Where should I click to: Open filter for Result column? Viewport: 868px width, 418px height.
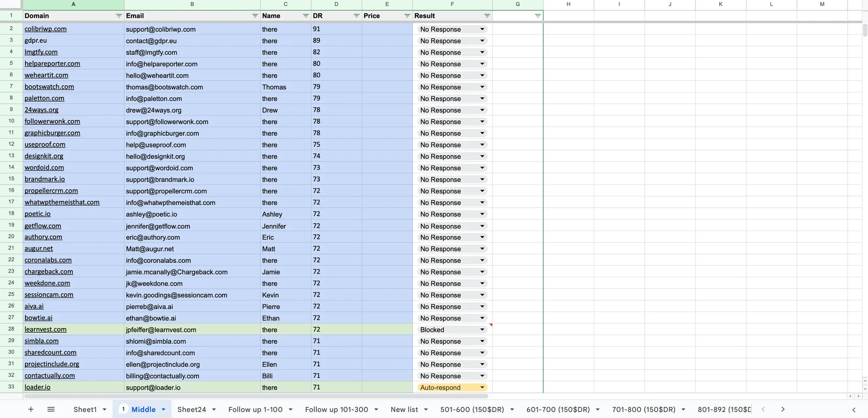tap(487, 16)
